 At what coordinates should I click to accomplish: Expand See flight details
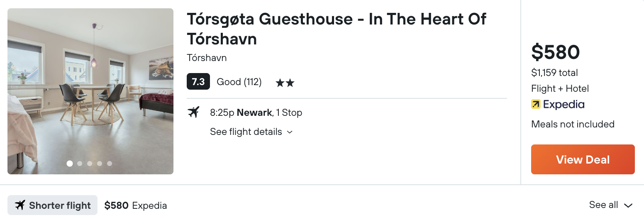pyautogui.click(x=251, y=132)
